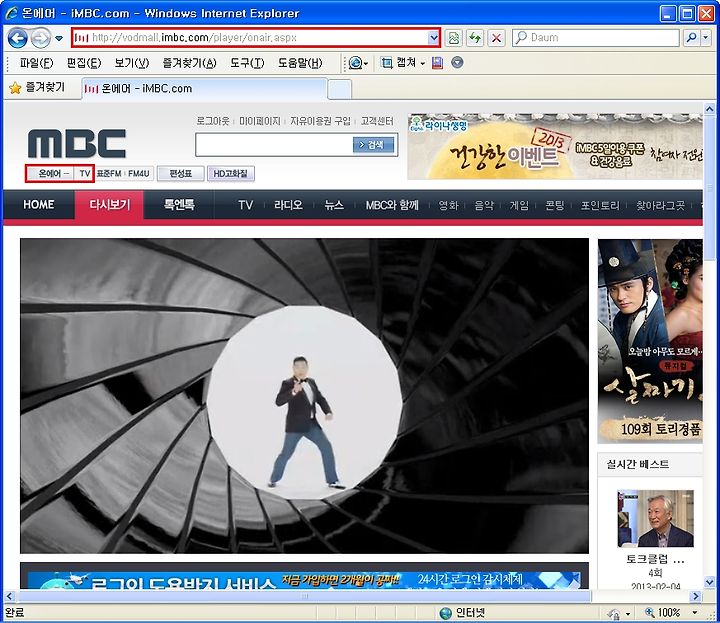
Task: Click the vertical scrollbar down arrow
Action: coord(709,582)
